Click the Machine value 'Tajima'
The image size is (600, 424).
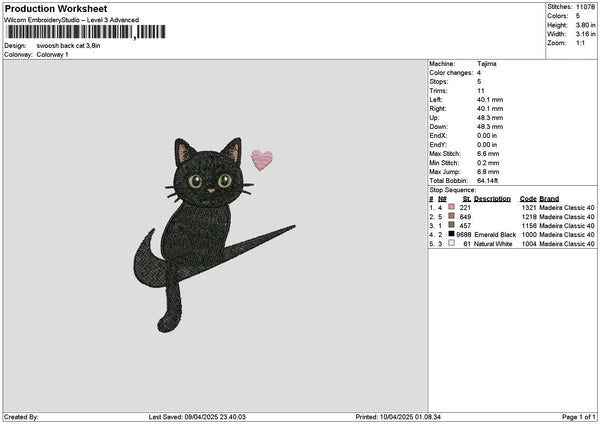coord(487,64)
